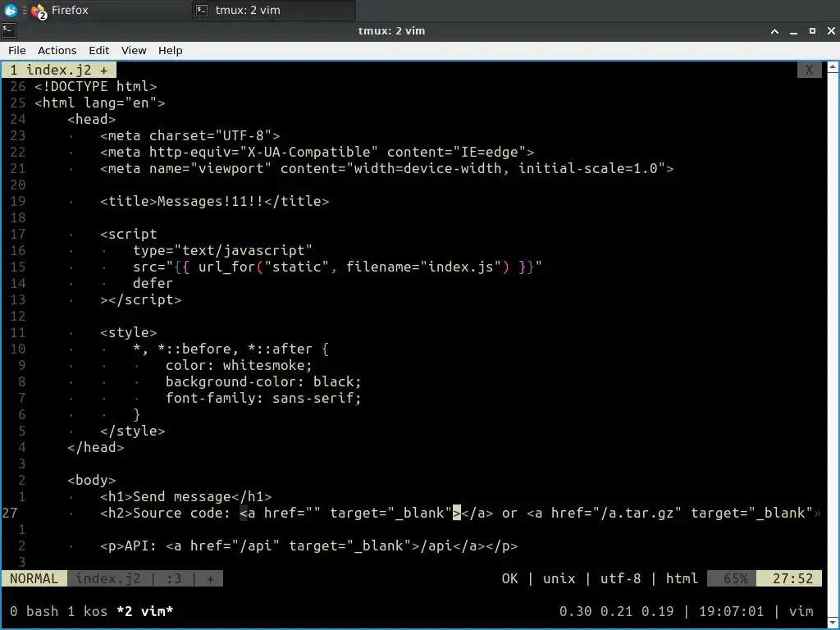Click the color: whitesmoke; line
This screenshot has height=630, width=840.
point(239,365)
